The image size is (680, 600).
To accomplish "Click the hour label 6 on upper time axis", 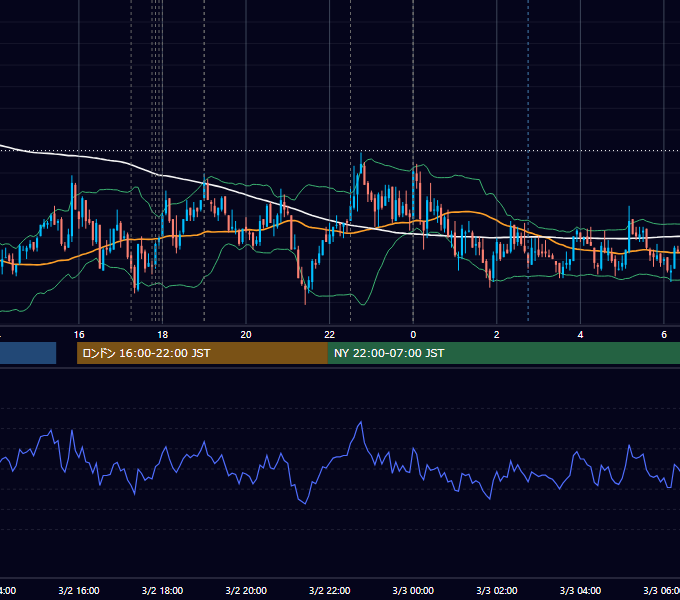I will pyautogui.click(x=664, y=335).
